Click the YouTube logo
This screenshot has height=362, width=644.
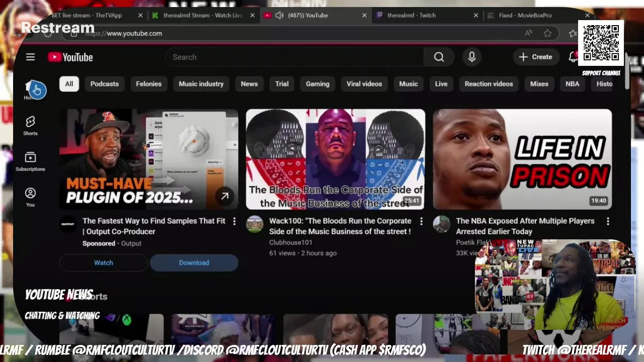coord(70,57)
